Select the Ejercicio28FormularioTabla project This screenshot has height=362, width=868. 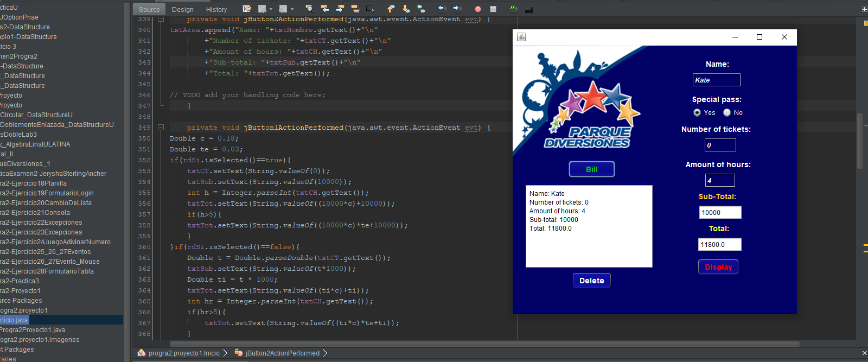47,271
